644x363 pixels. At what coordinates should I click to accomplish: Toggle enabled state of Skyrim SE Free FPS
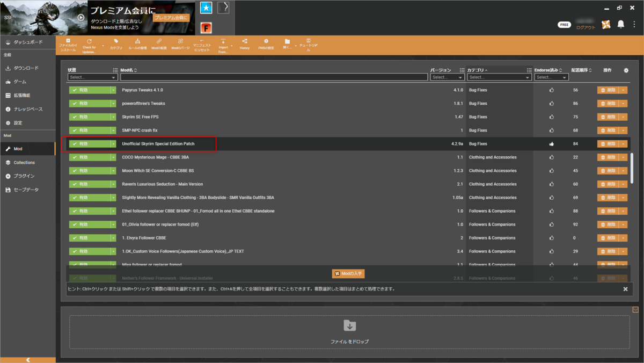[90, 117]
